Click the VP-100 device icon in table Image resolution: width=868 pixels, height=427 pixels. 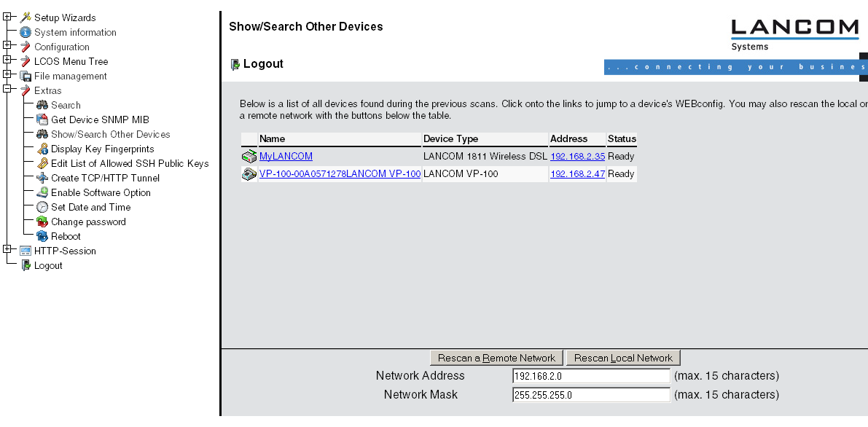point(249,173)
